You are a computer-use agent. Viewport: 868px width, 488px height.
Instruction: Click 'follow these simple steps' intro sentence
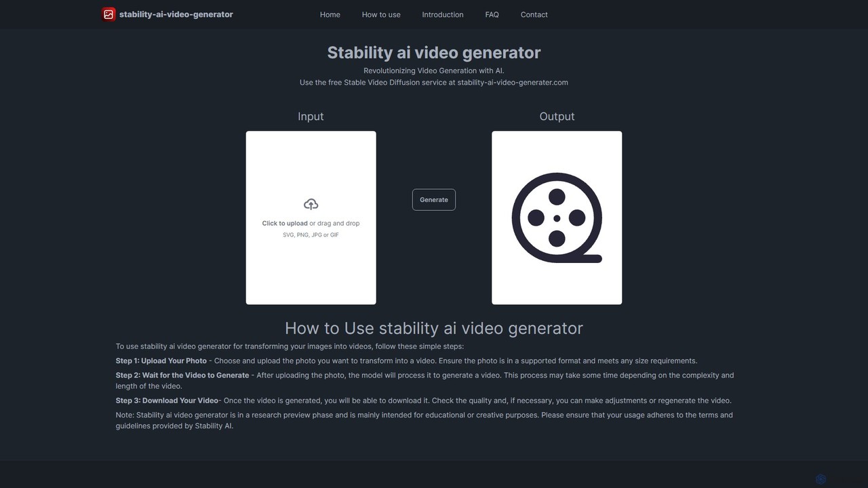[x=290, y=346]
